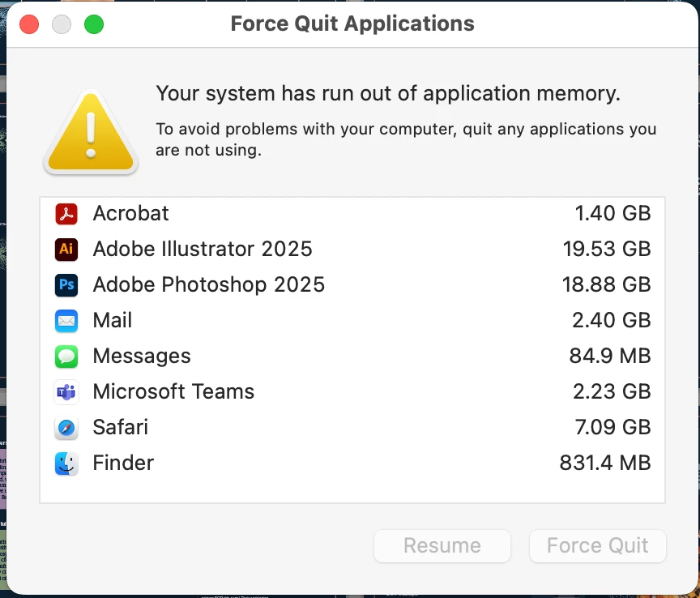
Task: Click the Mail envelope icon
Action: [x=66, y=321]
